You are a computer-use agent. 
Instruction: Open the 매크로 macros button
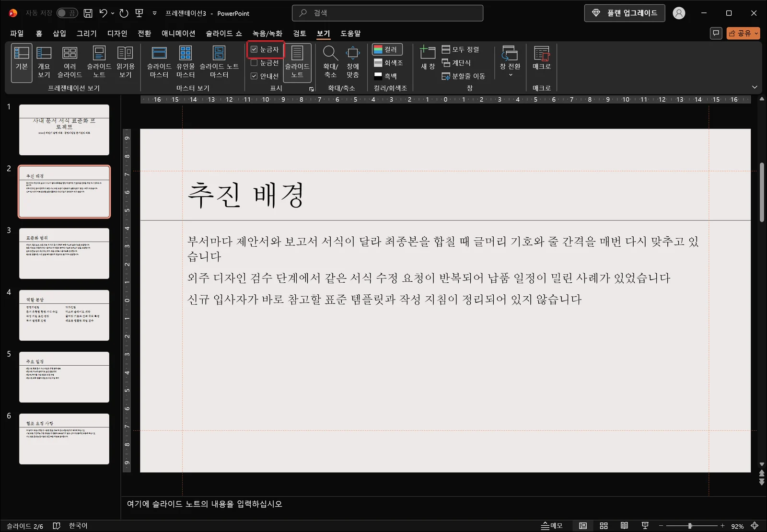point(542,58)
